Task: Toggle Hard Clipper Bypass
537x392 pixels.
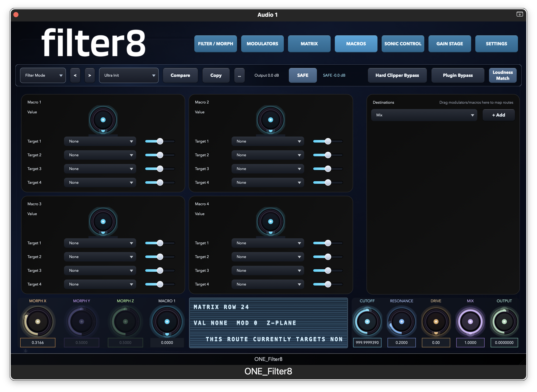Action: click(x=397, y=75)
